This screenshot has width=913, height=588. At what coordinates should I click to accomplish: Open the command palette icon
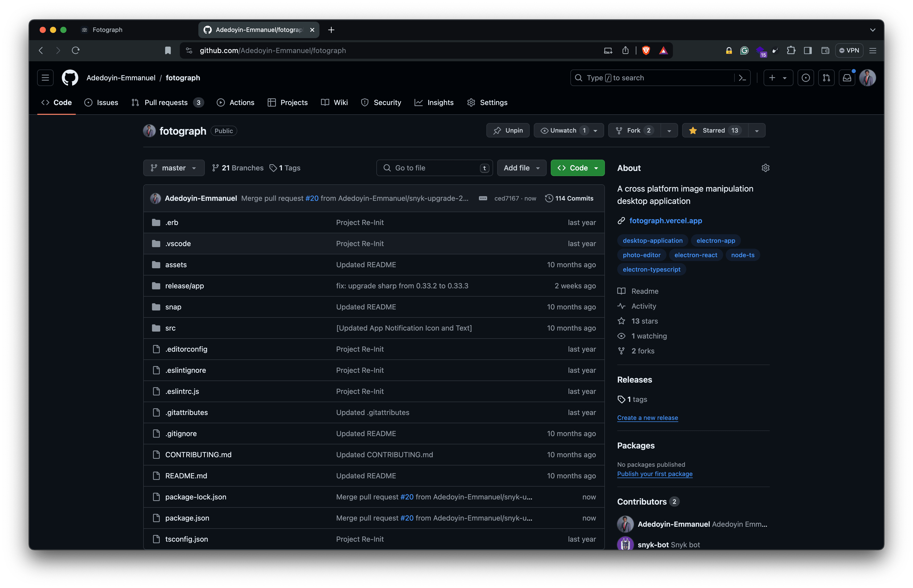point(742,78)
